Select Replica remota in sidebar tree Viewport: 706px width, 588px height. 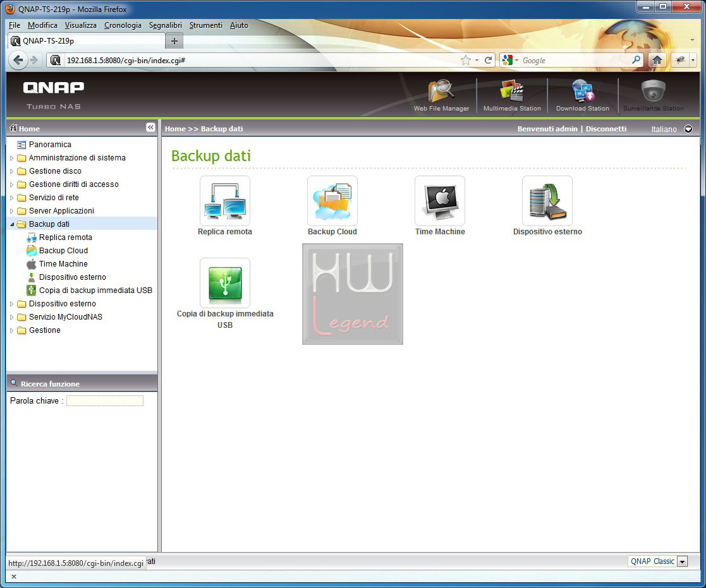tap(65, 237)
